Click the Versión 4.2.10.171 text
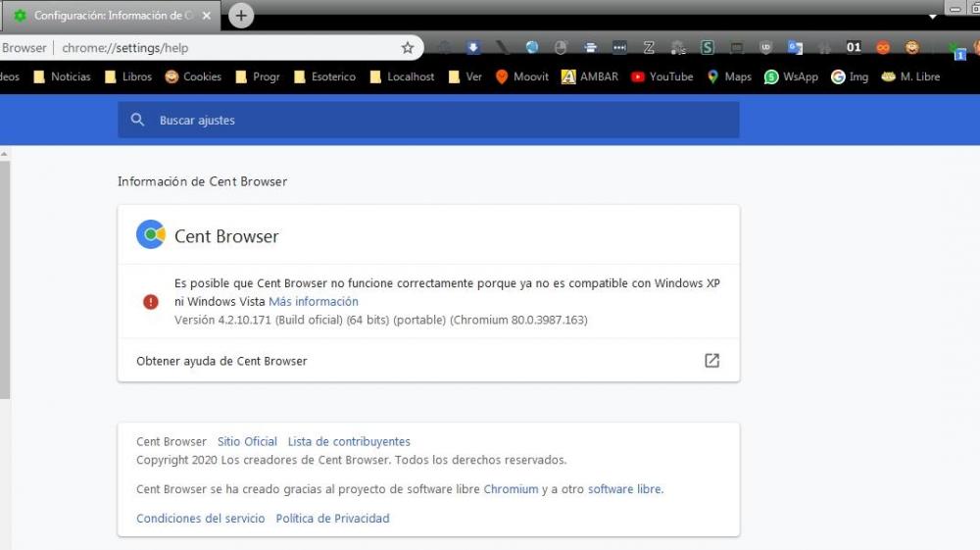This screenshot has width=980, height=550. (x=380, y=320)
